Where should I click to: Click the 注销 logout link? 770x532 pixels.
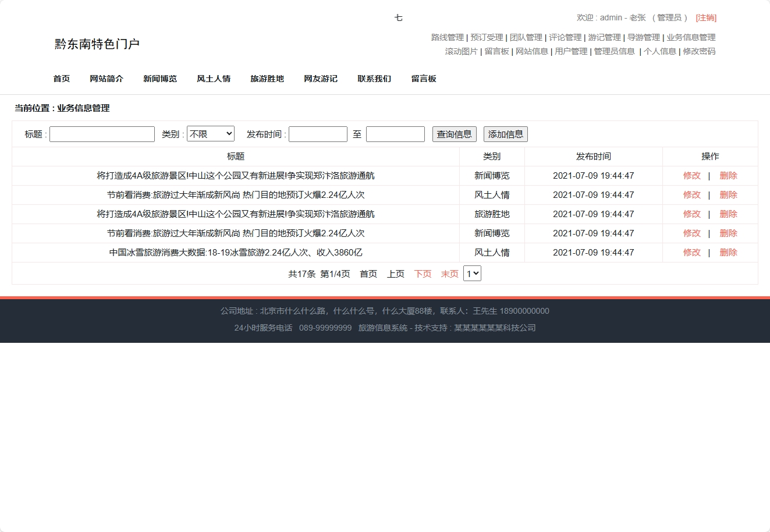pyautogui.click(x=706, y=17)
